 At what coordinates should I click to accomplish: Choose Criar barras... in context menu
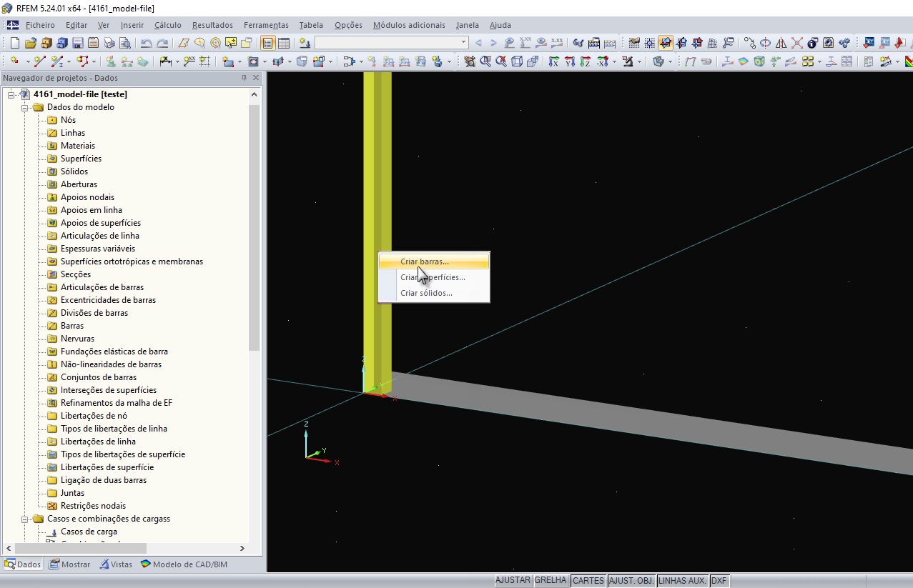point(434,261)
